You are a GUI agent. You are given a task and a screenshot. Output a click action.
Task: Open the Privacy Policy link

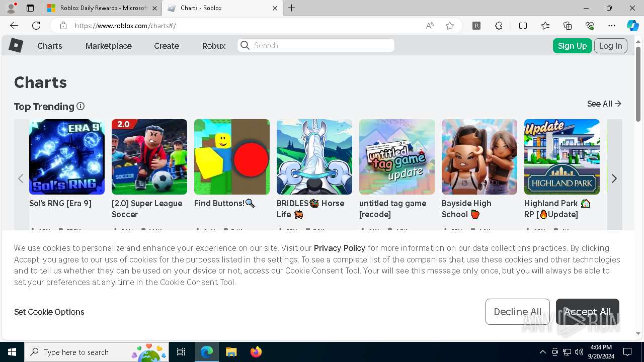[x=340, y=248]
